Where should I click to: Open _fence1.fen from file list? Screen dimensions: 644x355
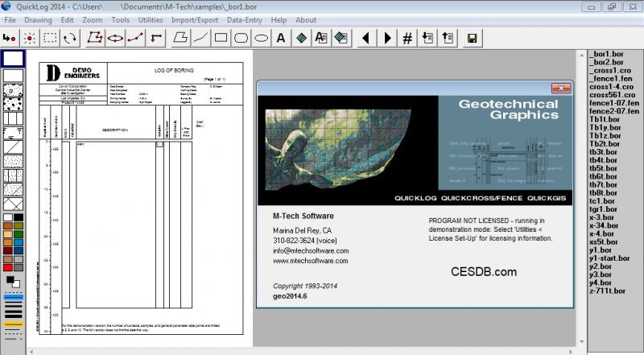point(611,78)
